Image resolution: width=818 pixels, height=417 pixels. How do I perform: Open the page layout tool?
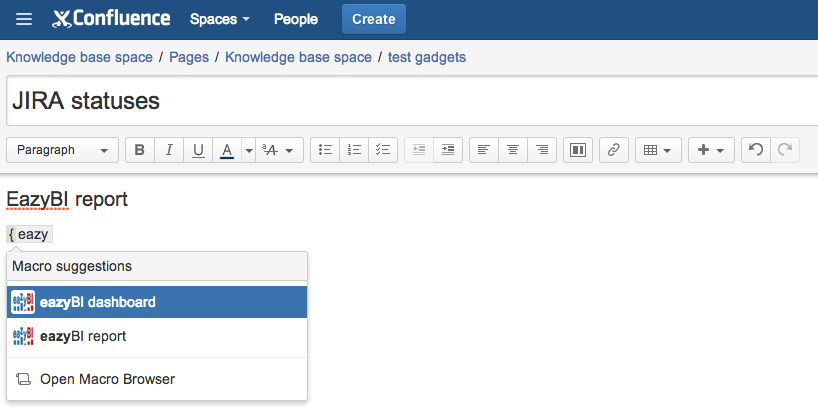pyautogui.click(x=577, y=150)
